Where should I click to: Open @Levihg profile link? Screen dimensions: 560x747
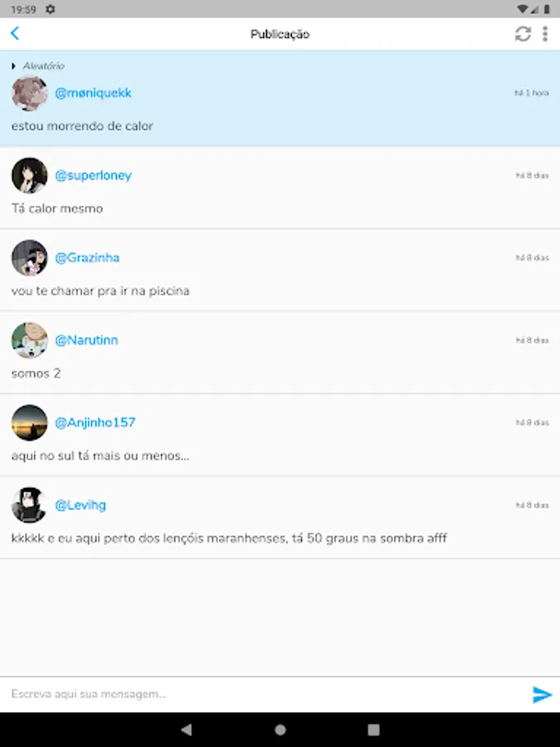[80, 505]
